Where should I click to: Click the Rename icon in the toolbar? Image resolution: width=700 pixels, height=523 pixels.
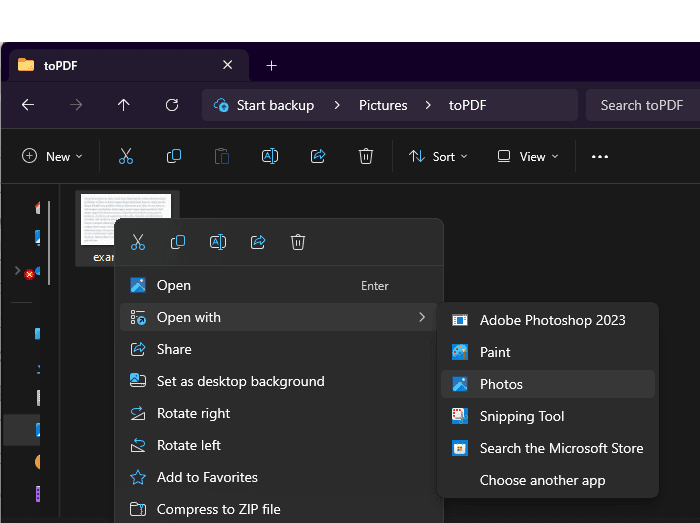coord(270,156)
